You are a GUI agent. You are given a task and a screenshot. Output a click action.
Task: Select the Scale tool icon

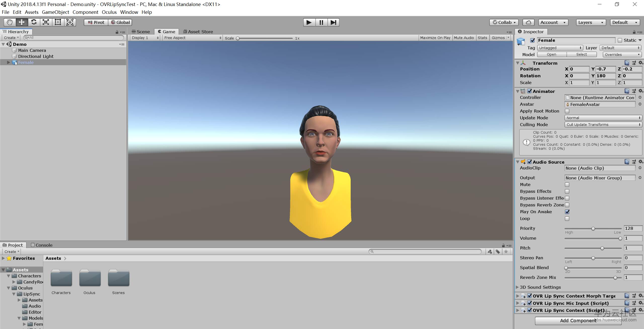(46, 22)
